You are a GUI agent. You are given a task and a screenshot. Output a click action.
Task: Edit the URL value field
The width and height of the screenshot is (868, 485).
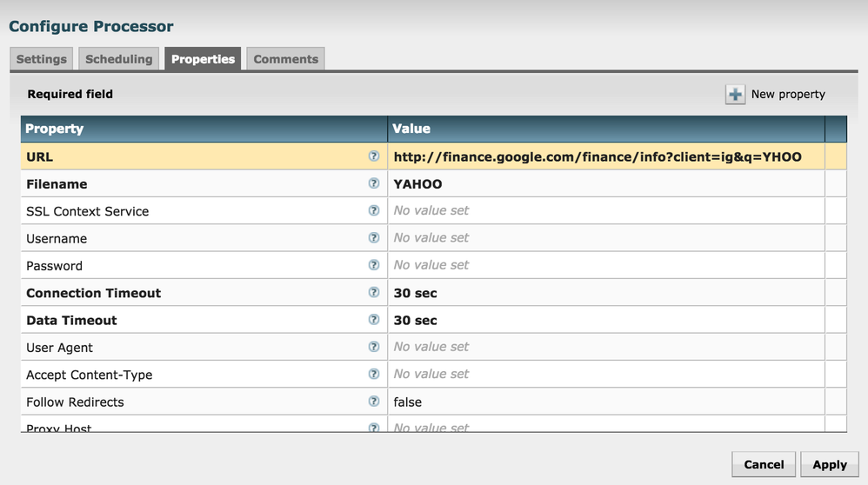click(598, 157)
